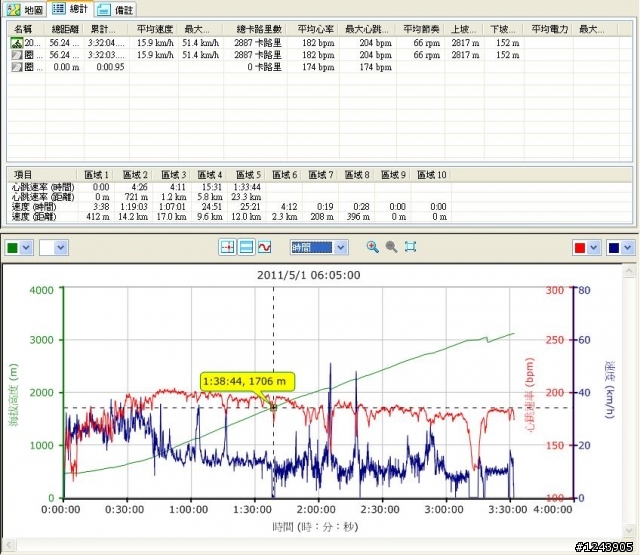Click the 1:33:44 zone 5 time value
This screenshot has height=555, width=640.
247,187
